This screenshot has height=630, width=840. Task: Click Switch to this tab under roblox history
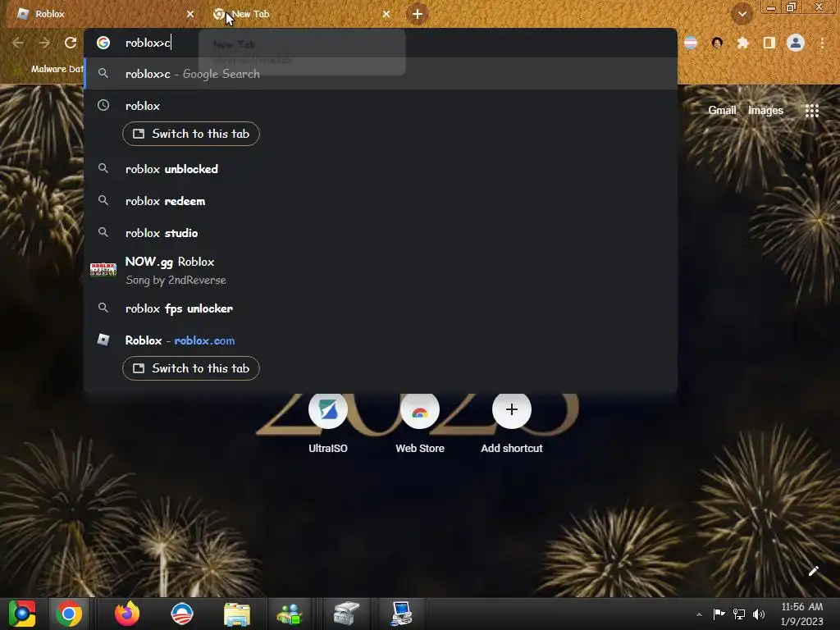coord(191,134)
